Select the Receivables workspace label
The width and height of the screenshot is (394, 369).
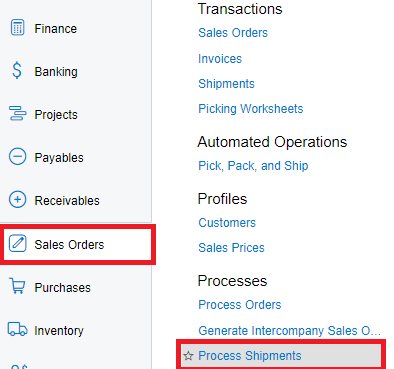click(x=67, y=201)
